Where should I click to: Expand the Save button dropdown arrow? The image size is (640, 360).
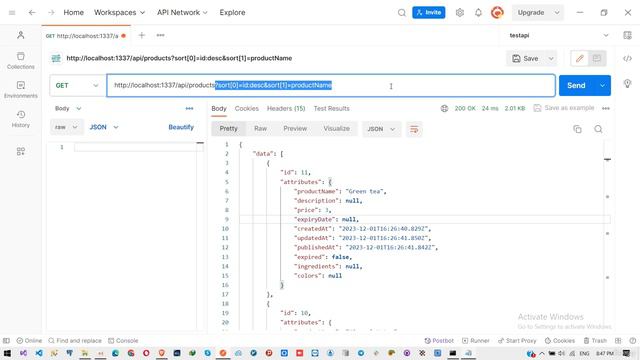pos(551,58)
